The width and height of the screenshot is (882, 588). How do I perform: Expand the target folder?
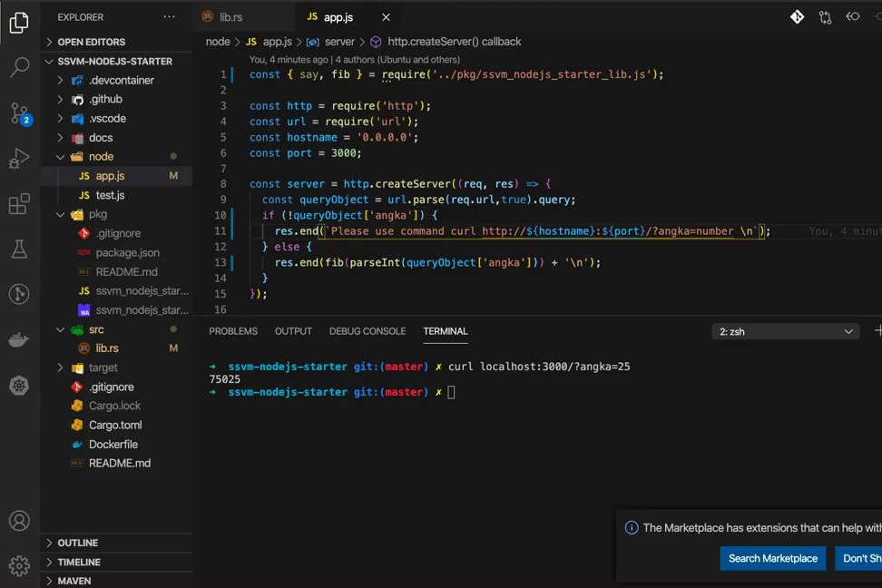coord(117,367)
